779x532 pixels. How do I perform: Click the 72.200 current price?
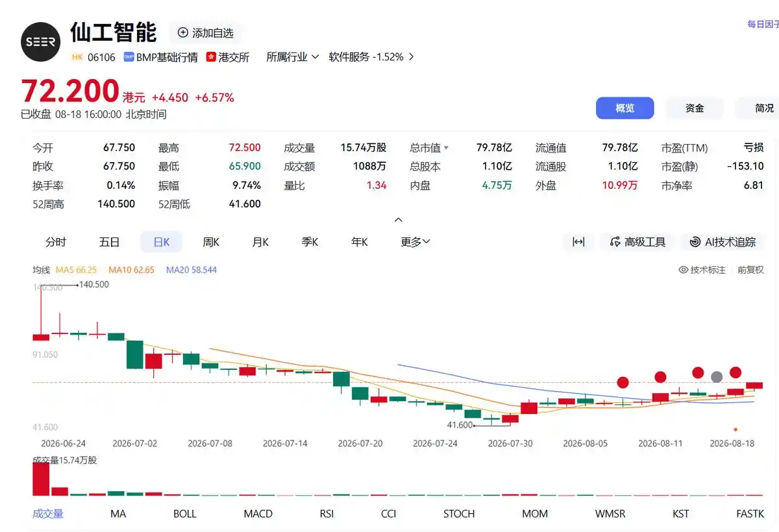click(70, 91)
